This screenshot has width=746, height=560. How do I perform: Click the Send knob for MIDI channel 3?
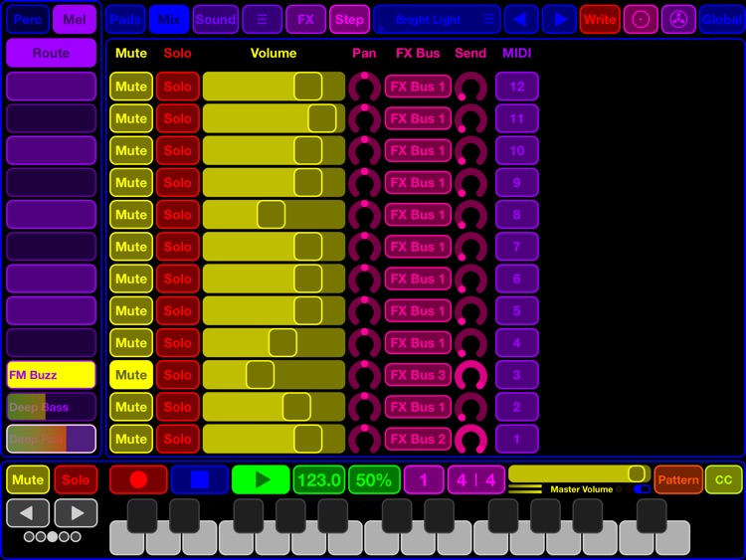point(470,375)
